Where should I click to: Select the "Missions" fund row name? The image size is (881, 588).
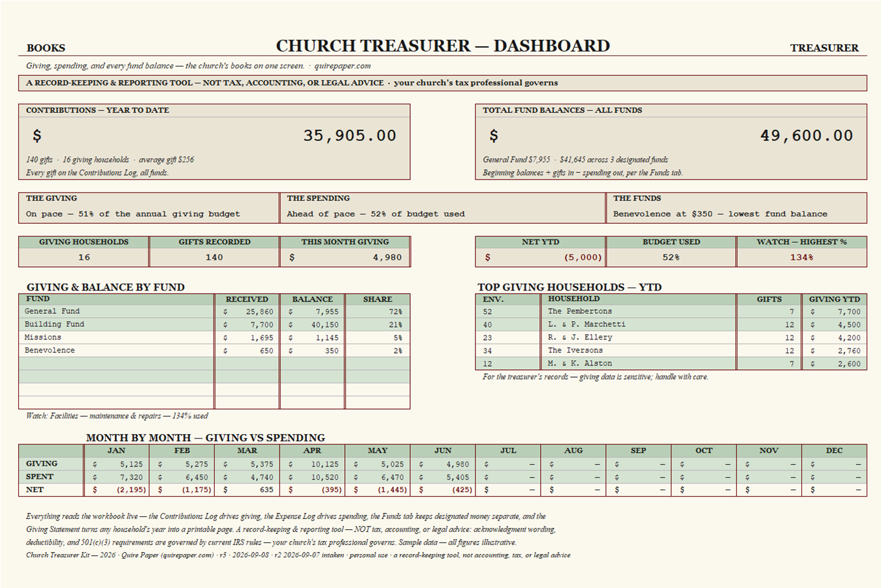click(43, 337)
